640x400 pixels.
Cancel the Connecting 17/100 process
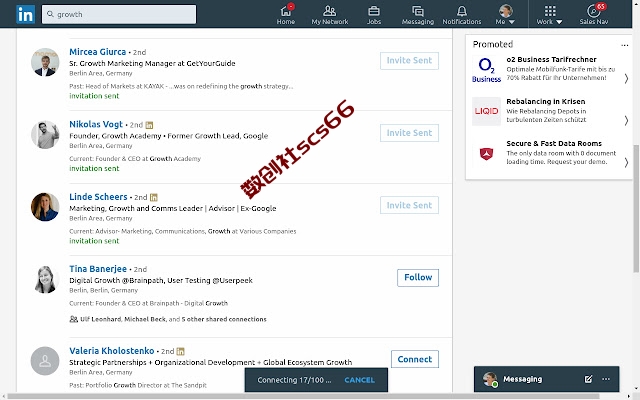(x=359, y=380)
